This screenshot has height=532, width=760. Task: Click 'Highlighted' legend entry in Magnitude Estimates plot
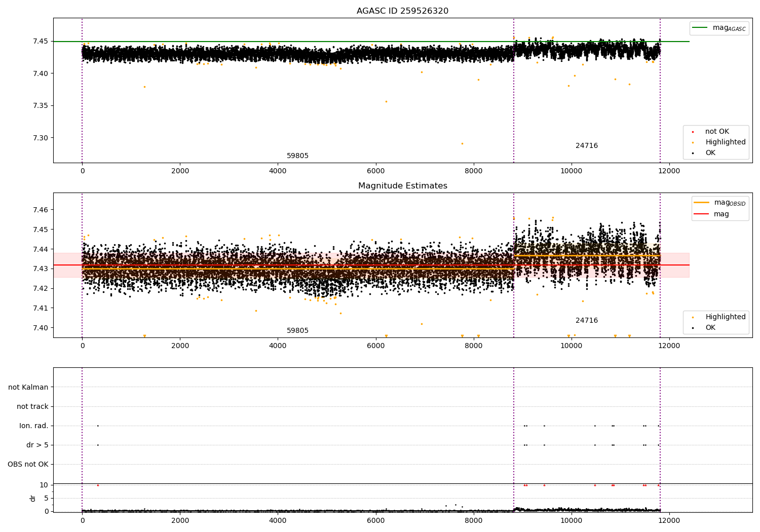pos(725,317)
